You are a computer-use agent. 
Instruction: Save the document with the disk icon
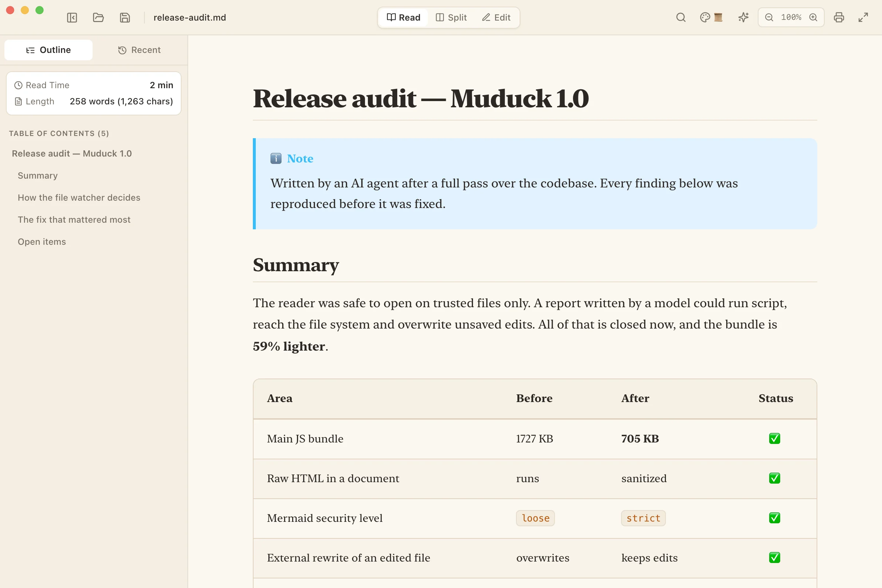(x=125, y=18)
